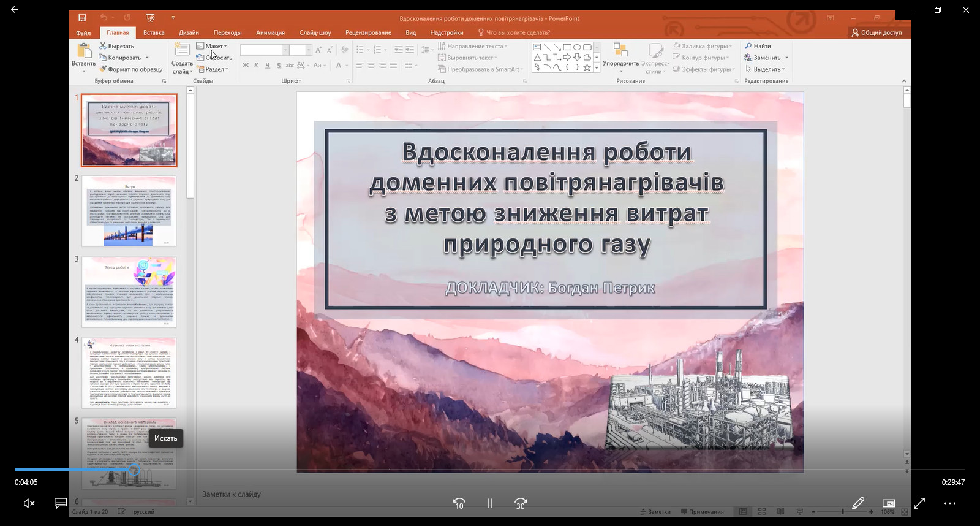980x526 pixels.
Task: Skip forward 30 seconds
Action: coord(520,503)
